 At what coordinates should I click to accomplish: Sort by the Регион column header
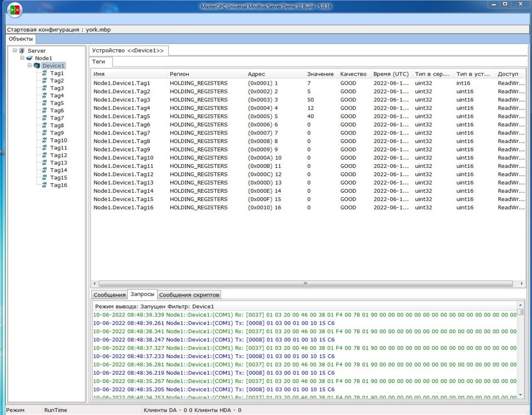click(x=206, y=74)
